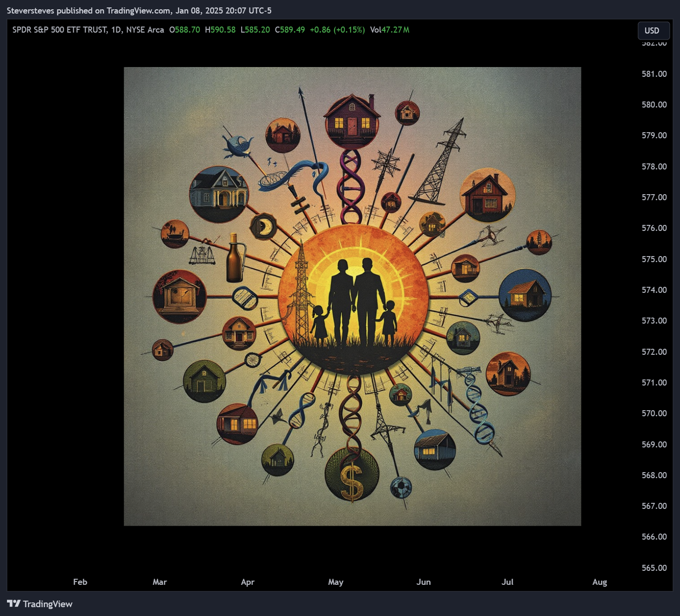Click the 569.00 price axis label
Image resolution: width=680 pixels, height=616 pixels.
654,445
